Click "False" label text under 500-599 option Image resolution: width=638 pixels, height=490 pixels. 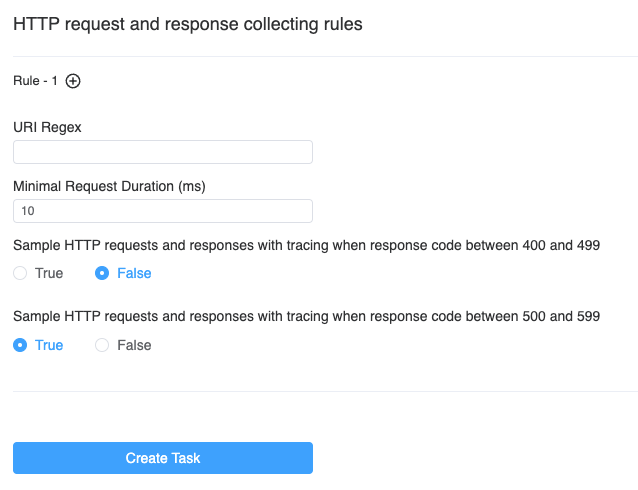tap(134, 345)
